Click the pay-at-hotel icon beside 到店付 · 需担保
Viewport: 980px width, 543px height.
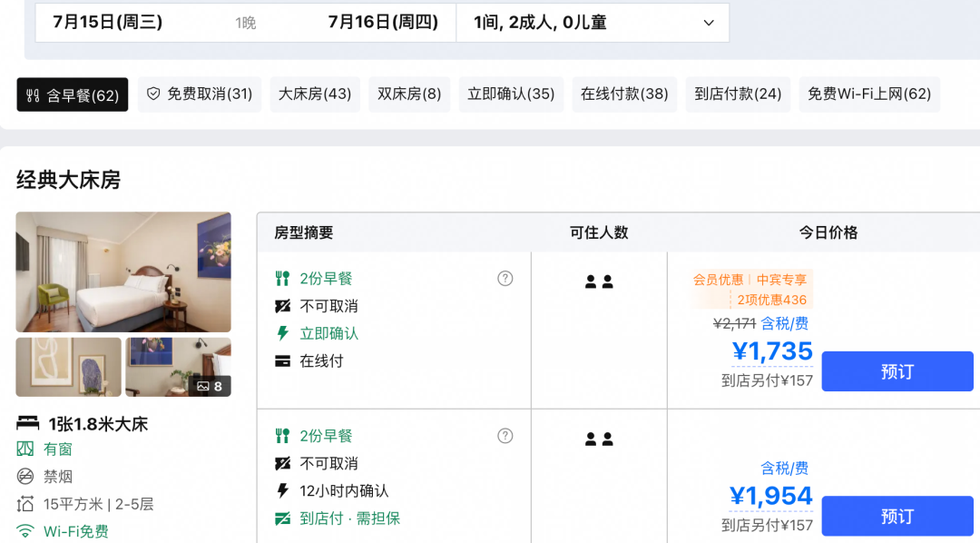tap(282, 518)
